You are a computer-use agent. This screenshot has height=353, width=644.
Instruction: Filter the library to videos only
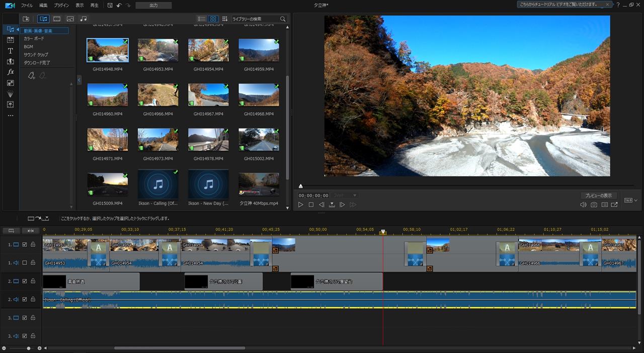(57, 19)
